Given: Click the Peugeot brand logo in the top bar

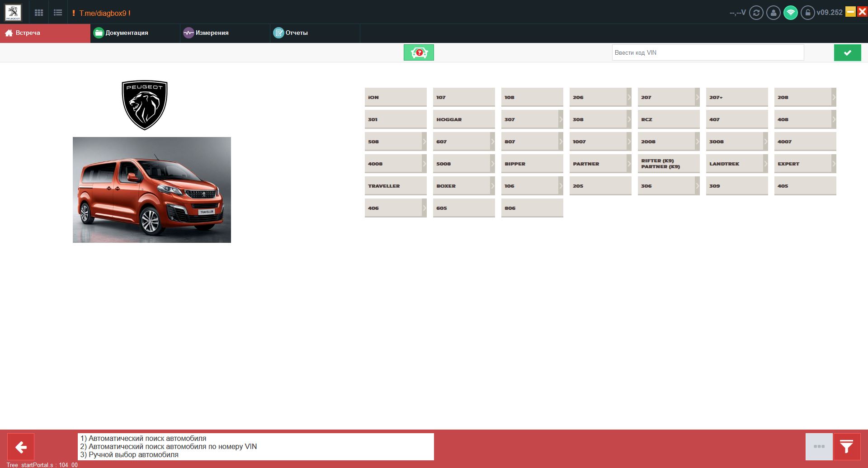Looking at the screenshot, I should pyautogui.click(x=13, y=12).
